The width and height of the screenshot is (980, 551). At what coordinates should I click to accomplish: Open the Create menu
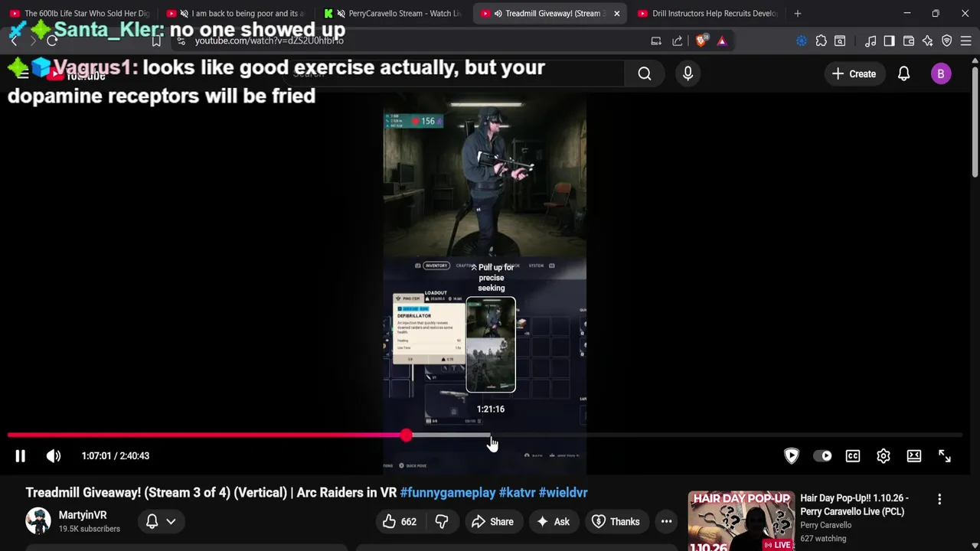coord(854,73)
